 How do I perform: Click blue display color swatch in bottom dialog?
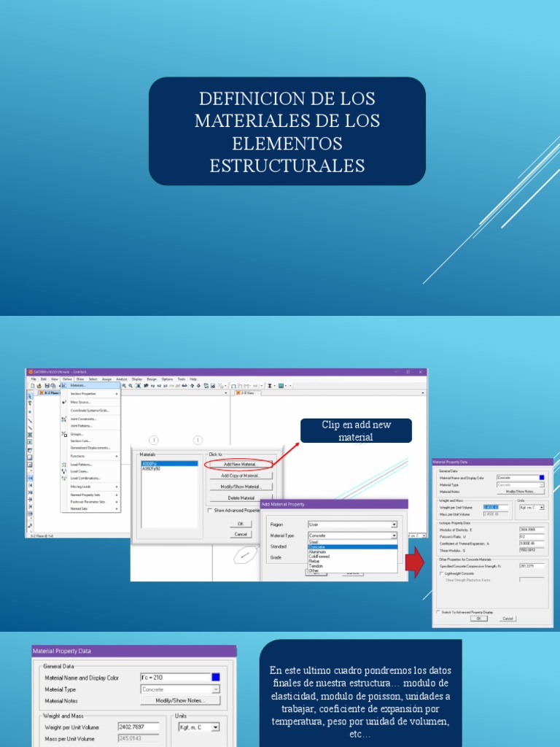pos(216,678)
